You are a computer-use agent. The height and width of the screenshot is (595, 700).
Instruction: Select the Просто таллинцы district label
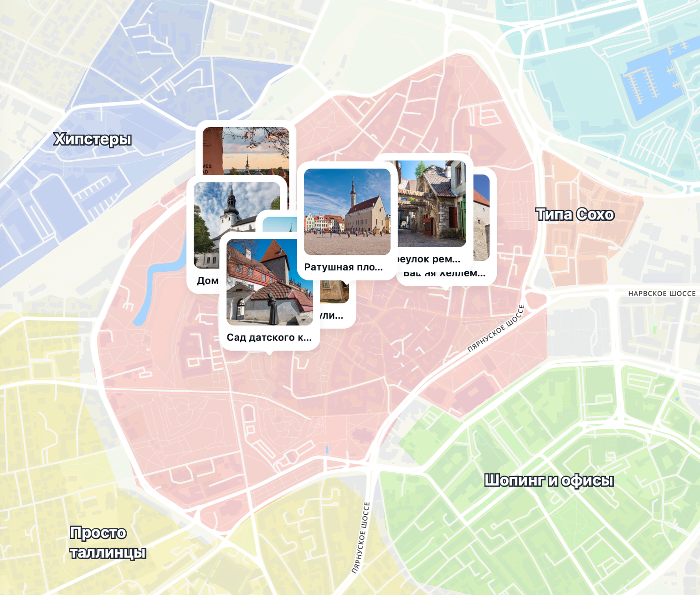pos(108,542)
